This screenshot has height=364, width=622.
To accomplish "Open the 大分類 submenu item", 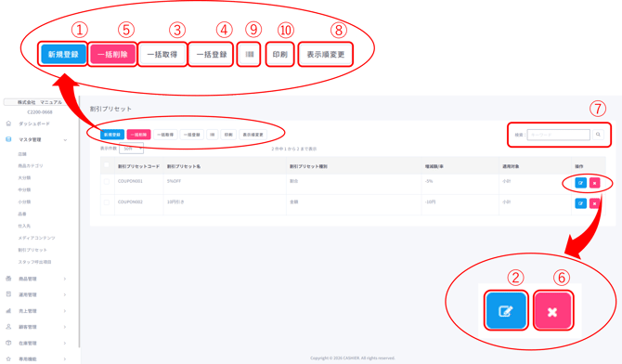I will (x=24, y=178).
